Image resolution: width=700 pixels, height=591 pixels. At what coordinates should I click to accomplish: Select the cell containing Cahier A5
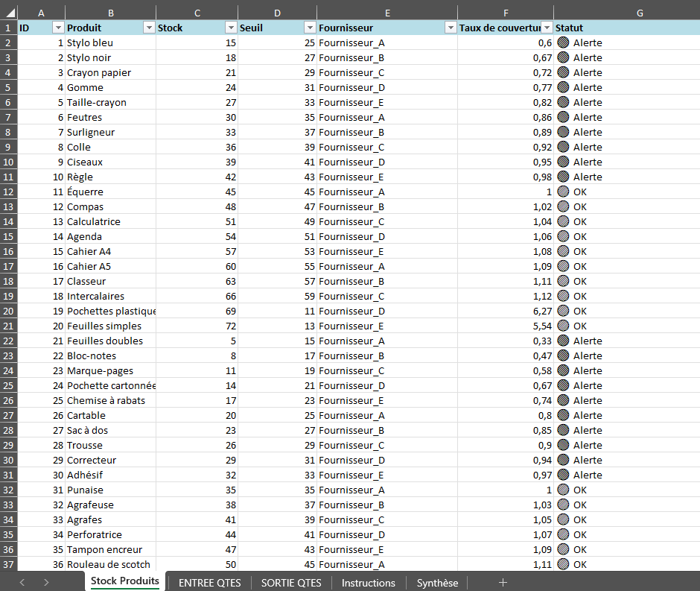click(111, 266)
